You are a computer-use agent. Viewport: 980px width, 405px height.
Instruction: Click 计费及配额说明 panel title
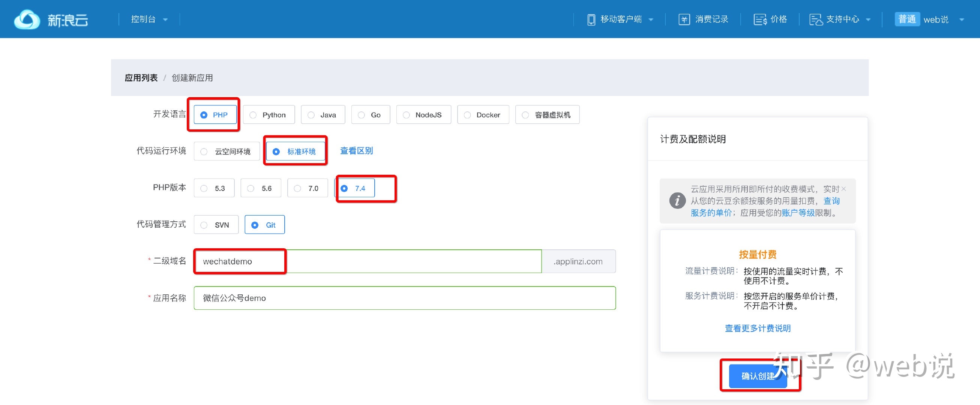[x=693, y=139]
